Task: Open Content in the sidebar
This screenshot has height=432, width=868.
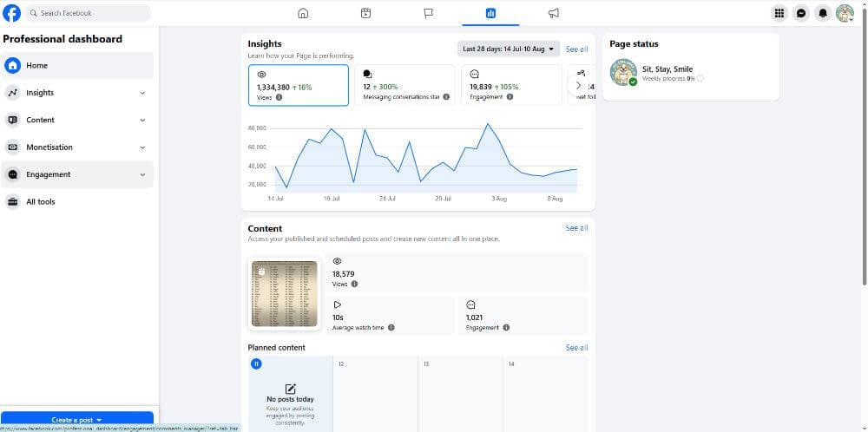Action: pos(77,120)
